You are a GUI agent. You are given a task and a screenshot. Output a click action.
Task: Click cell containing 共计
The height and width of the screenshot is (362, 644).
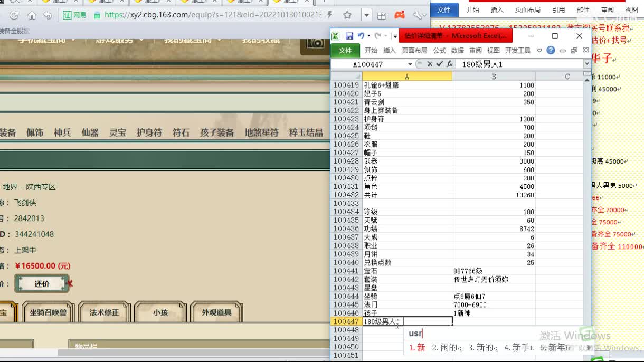click(407, 195)
